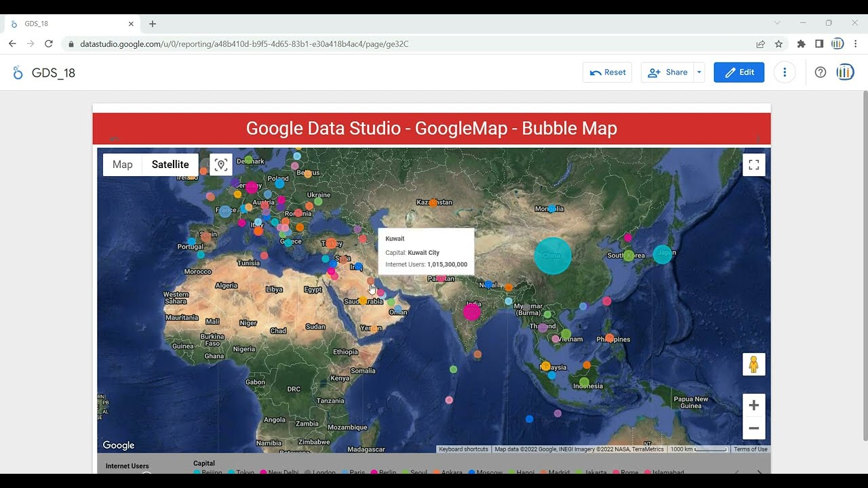Screen dimensions: 868x488
Task: Click the Kuwait bubble under the cursor
Action: pyautogui.click(x=370, y=281)
